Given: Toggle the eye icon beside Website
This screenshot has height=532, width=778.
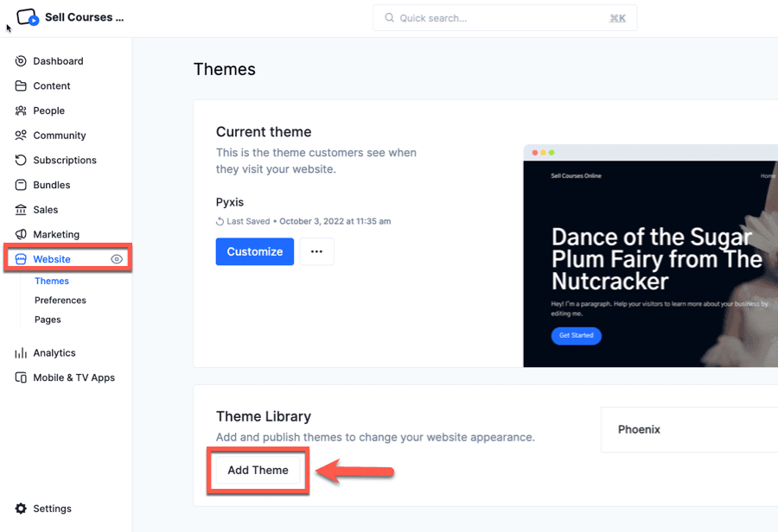Looking at the screenshot, I should pos(117,259).
